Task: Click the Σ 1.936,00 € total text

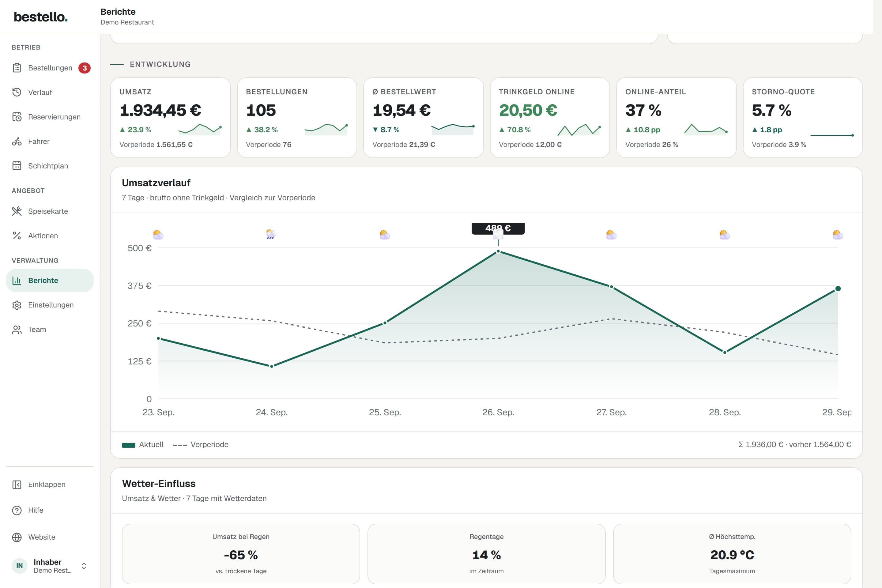Action: [x=760, y=445]
